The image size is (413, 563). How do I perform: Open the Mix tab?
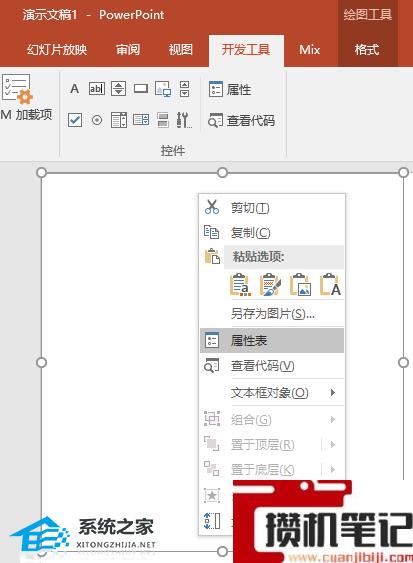pyautogui.click(x=310, y=50)
